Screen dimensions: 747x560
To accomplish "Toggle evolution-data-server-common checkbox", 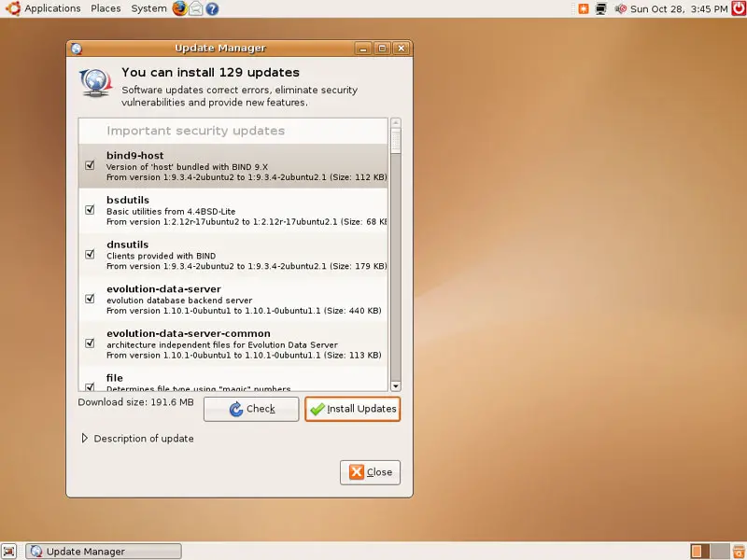I will [90, 343].
